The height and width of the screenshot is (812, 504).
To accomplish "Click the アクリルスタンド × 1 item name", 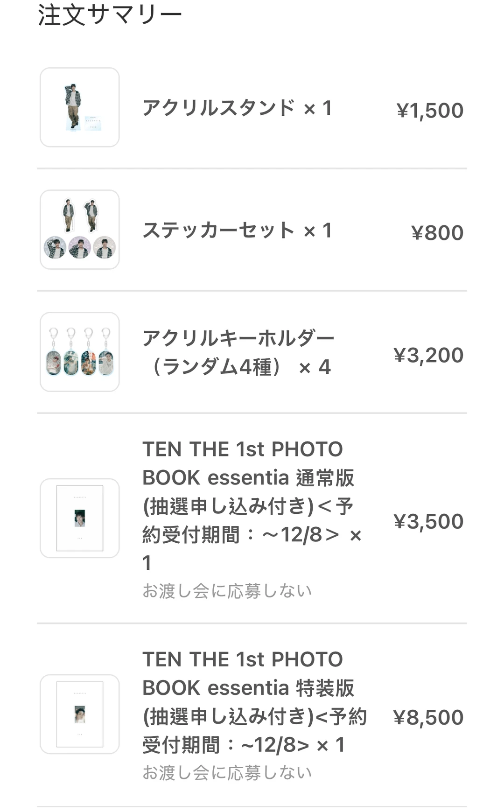I will tap(237, 108).
